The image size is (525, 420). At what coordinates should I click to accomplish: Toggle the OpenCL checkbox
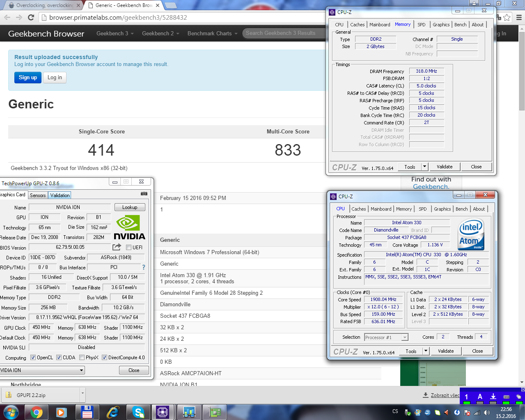pyautogui.click(x=33, y=357)
